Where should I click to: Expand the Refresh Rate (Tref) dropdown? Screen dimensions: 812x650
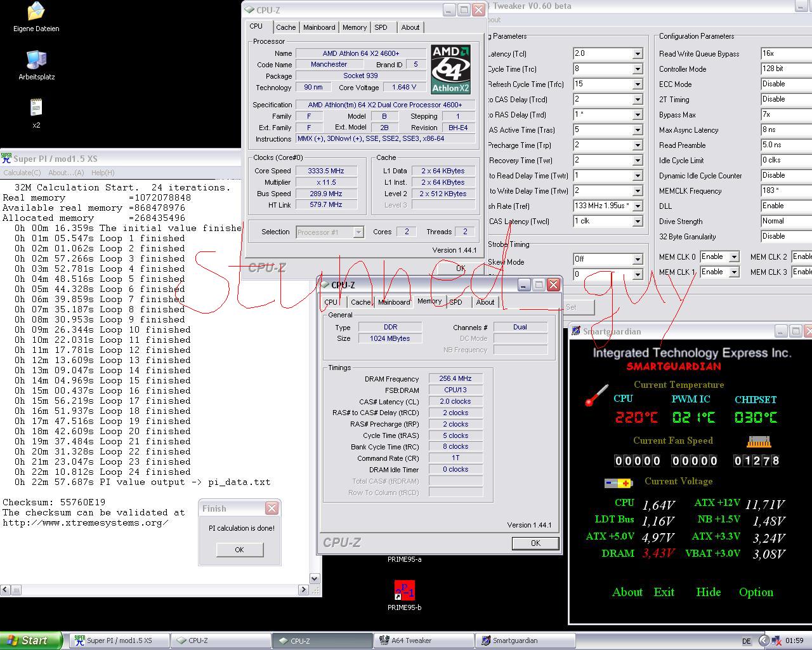638,206
